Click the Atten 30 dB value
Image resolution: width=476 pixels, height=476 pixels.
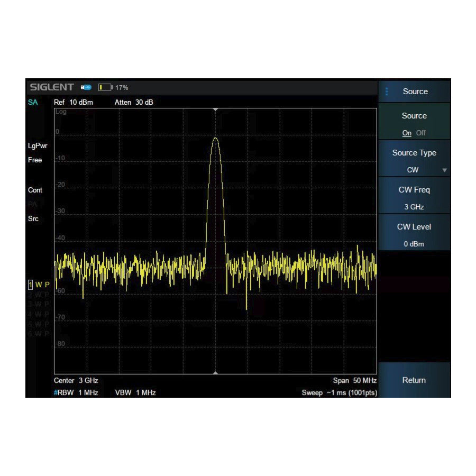134,102
